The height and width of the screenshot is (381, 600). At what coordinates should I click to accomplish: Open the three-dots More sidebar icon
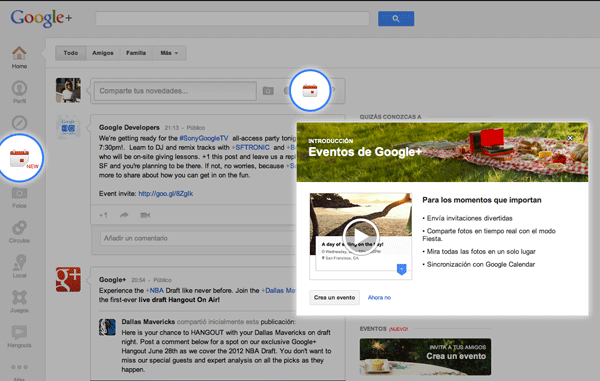pyautogui.click(x=19, y=367)
